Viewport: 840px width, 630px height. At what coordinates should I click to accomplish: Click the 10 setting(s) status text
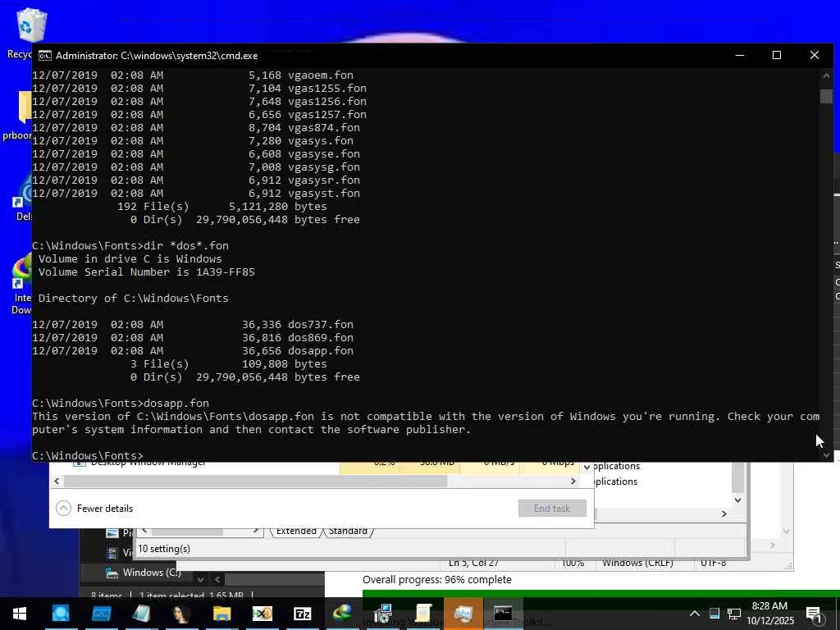pos(164,549)
